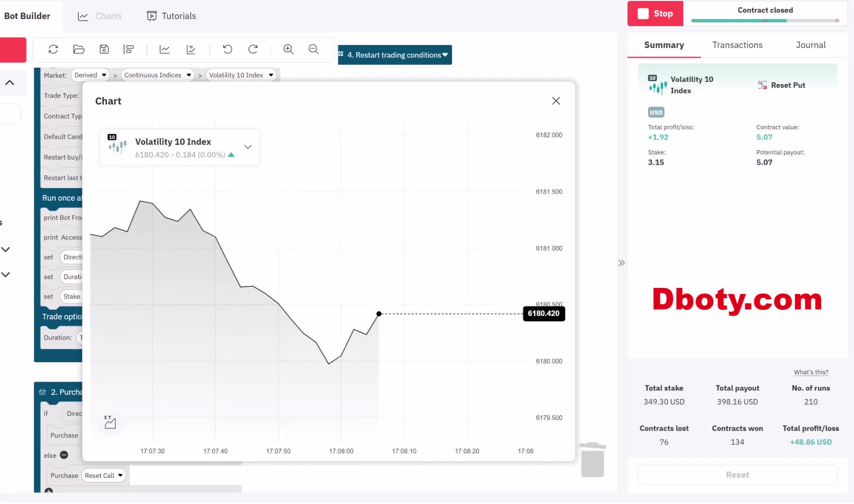This screenshot has height=504, width=854.
Task: Click the save bot icon
Action: [x=104, y=49]
